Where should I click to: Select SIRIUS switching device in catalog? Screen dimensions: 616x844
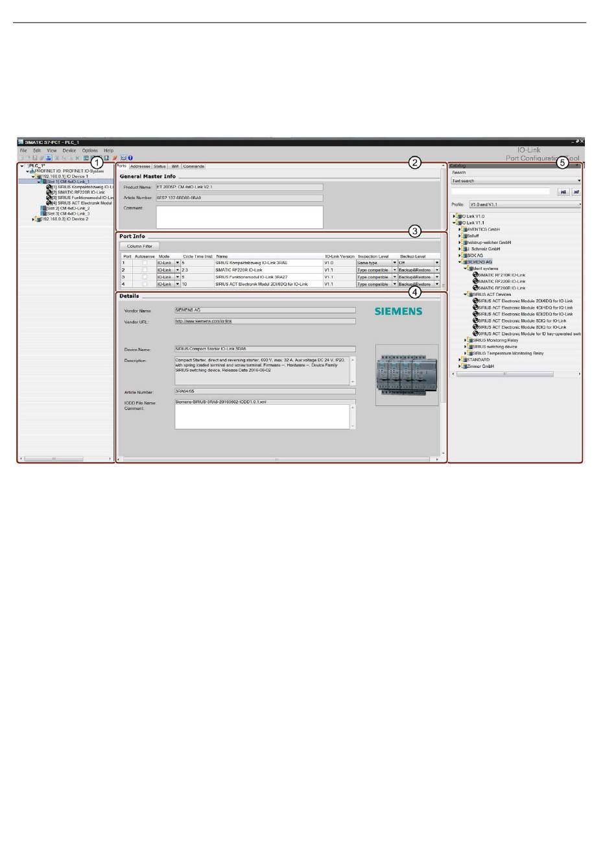tap(495, 347)
